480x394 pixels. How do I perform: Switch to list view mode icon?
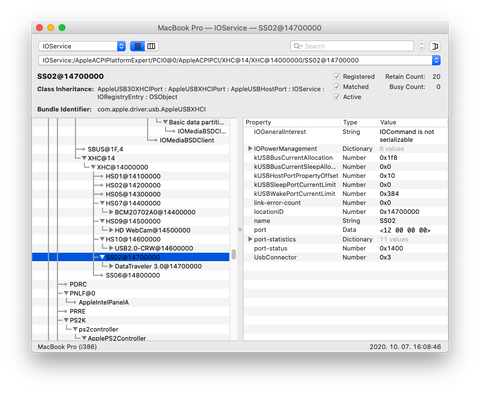point(137,46)
